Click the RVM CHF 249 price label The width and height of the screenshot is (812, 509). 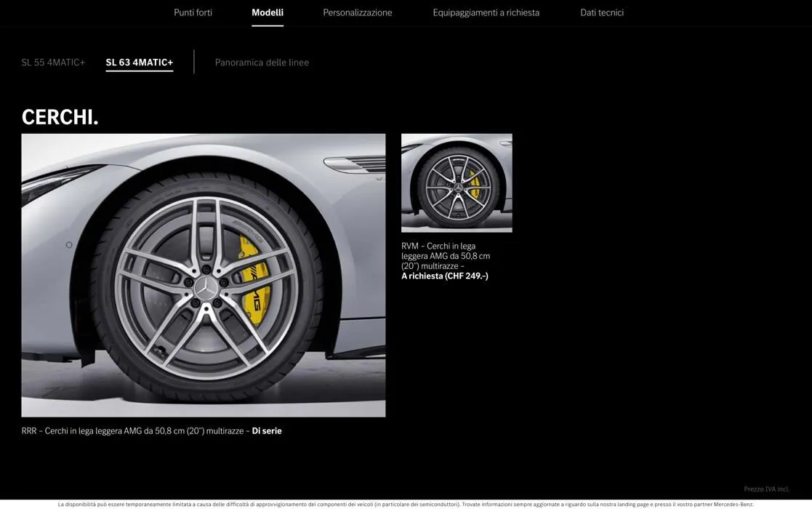[x=444, y=275]
